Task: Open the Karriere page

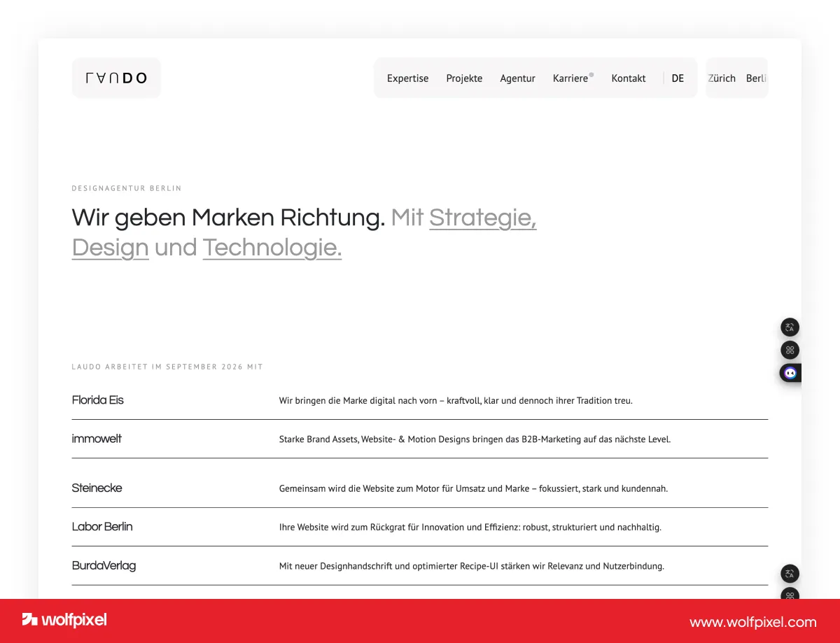Action: 572,78
